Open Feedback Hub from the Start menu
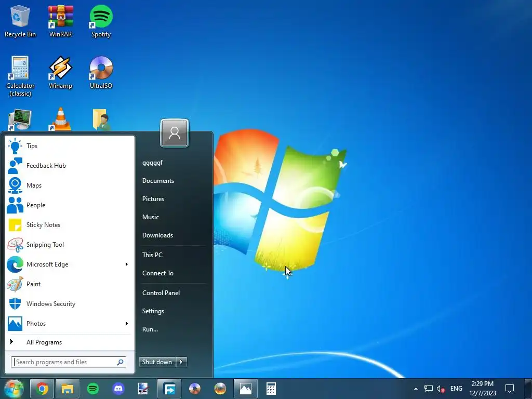 69,166
